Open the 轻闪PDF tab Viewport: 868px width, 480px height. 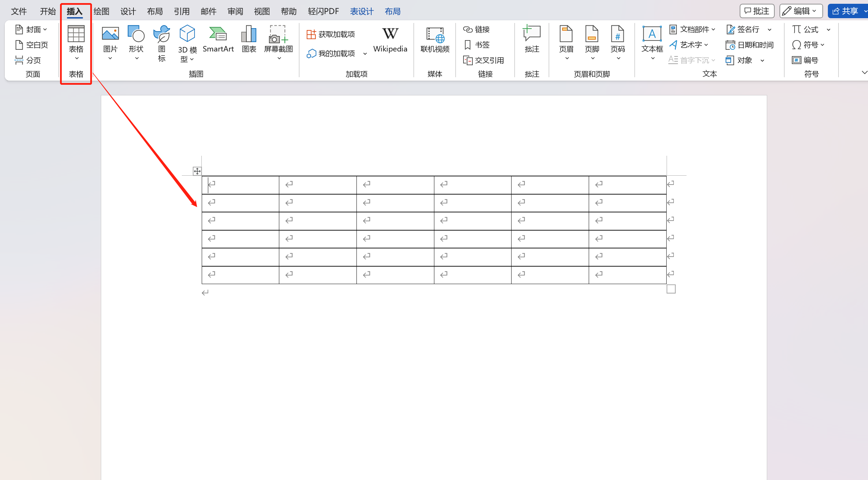[x=323, y=11]
